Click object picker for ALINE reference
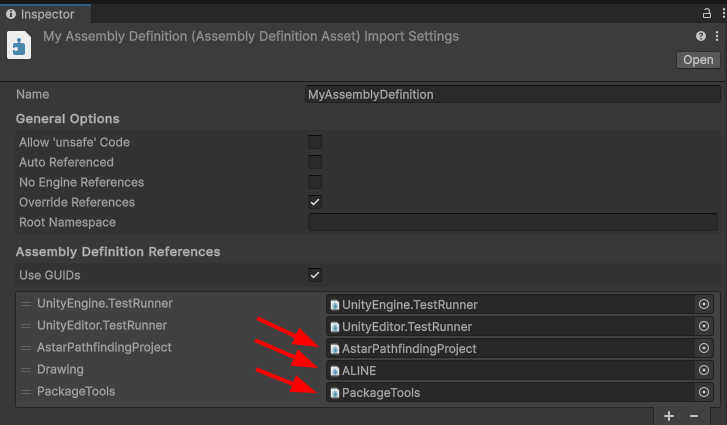The image size is (727, 425). pos(703,370)
